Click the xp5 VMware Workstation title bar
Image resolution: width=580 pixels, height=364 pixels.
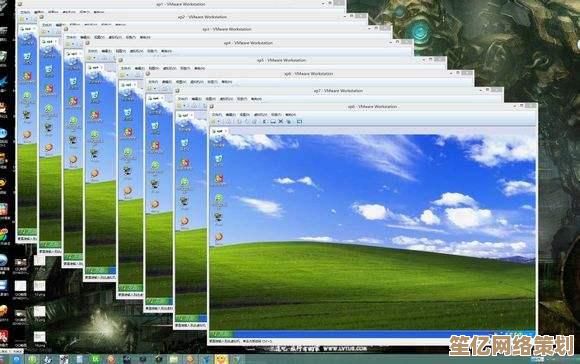coord(281,60)
